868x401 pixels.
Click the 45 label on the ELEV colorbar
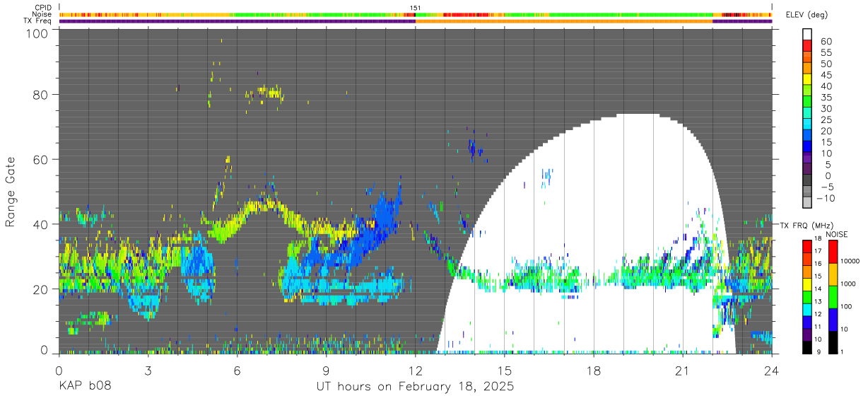[x=825, y=75]
